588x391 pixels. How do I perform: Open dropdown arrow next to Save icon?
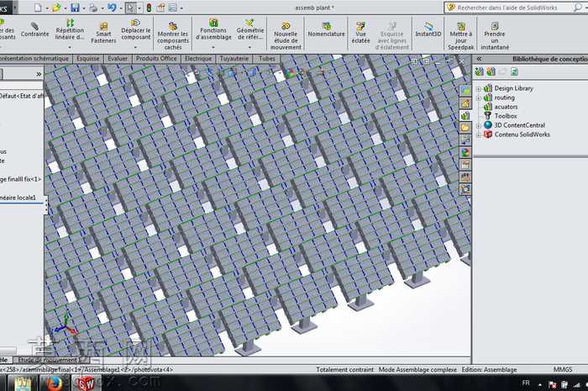tap(84, 8)
